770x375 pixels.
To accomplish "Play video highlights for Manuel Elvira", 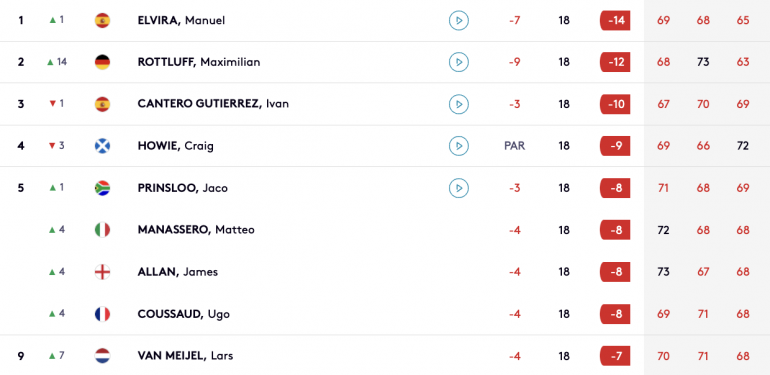I will (x=459, y=21).
